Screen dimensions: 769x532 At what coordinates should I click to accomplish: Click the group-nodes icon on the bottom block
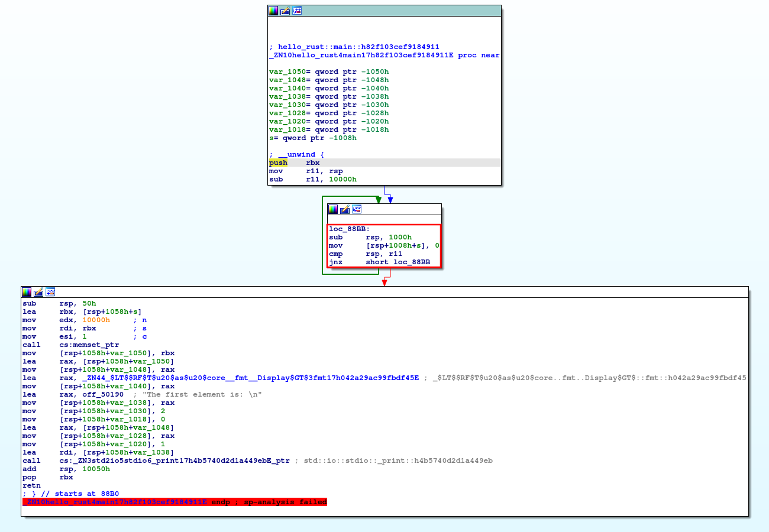(50, 291)
